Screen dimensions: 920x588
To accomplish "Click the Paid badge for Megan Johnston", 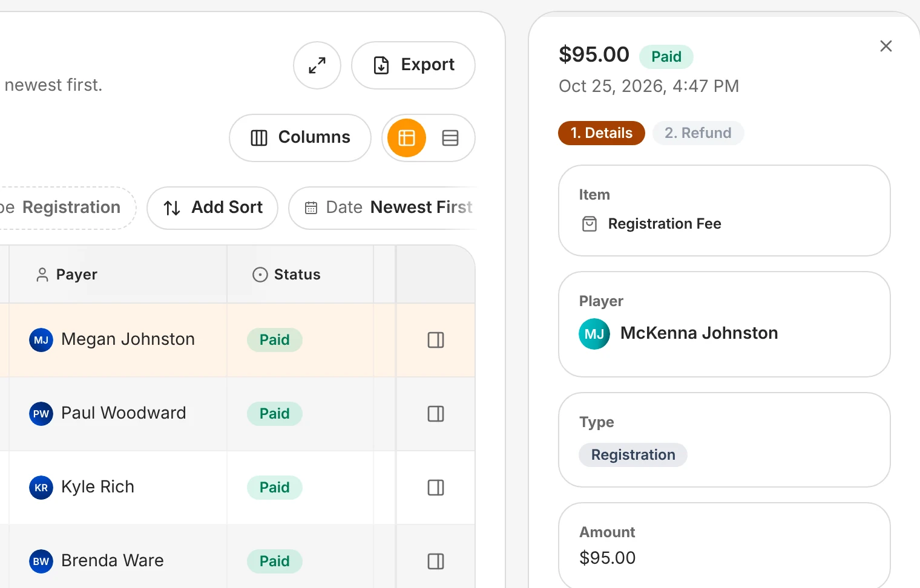I will pos(275,340).
